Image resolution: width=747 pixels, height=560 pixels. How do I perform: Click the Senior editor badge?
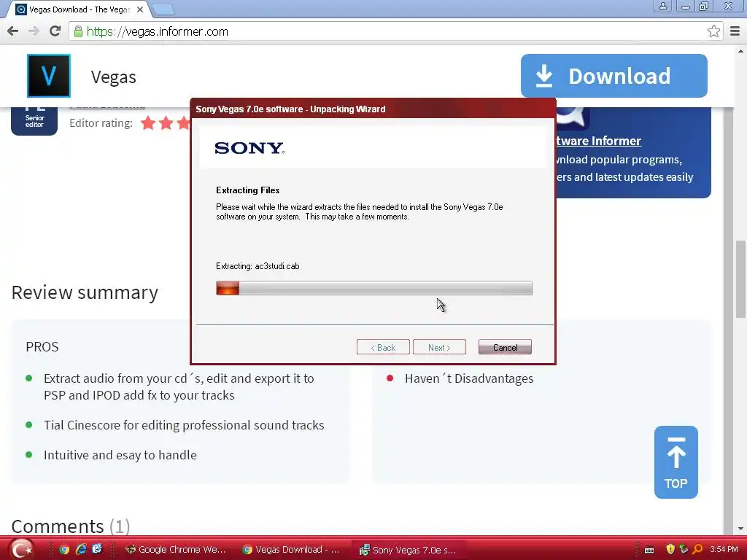click(x=34, y=121)
